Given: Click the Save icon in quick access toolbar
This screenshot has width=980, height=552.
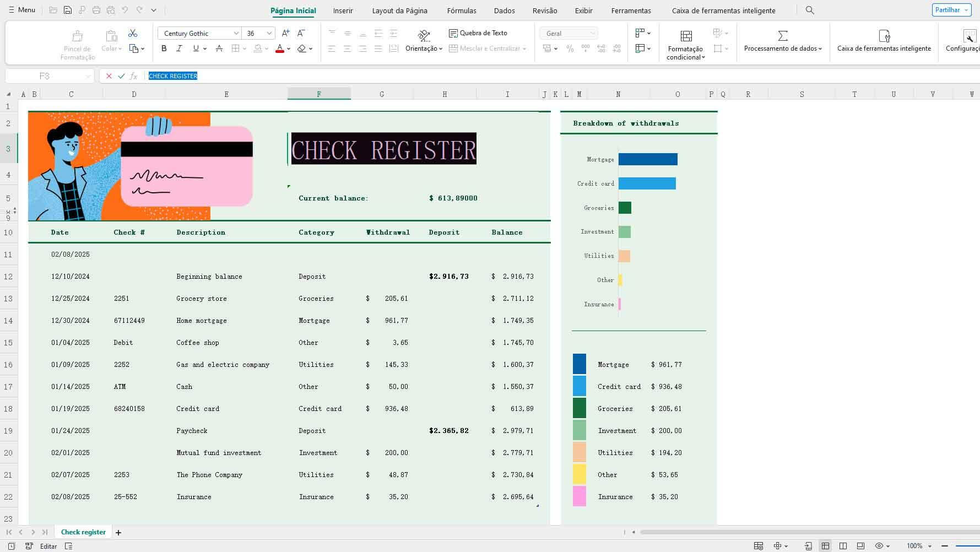Looking at the screenshot, I should click(67, 10).
